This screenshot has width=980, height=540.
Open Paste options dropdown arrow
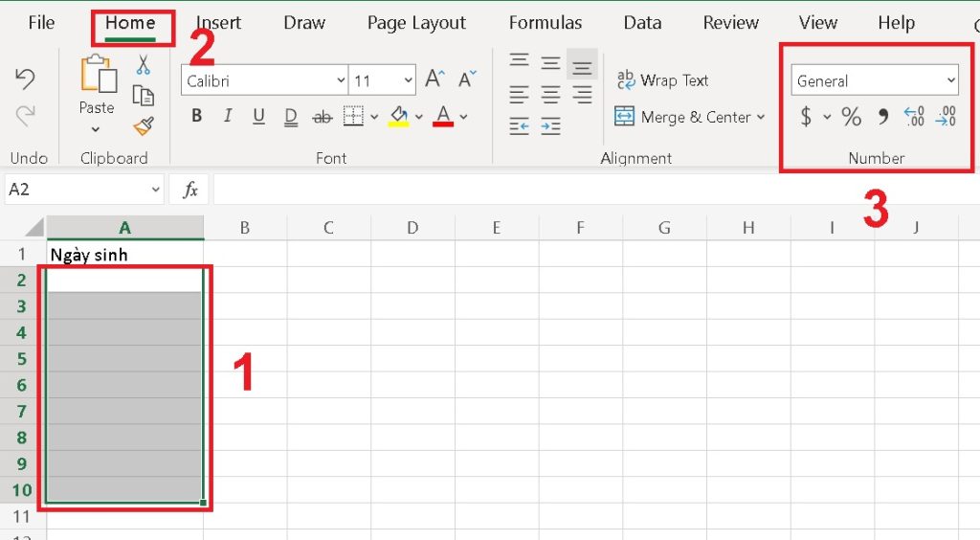tap(95, 130)
